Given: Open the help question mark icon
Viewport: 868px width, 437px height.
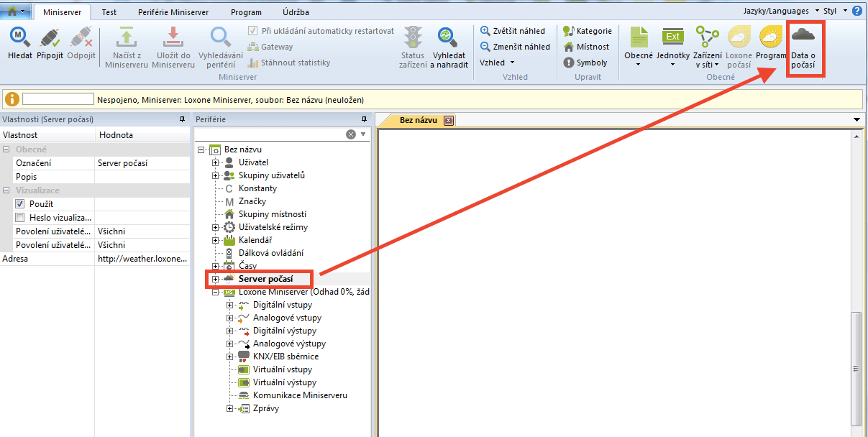Looking at the screenshot, I should pos(857,11).
